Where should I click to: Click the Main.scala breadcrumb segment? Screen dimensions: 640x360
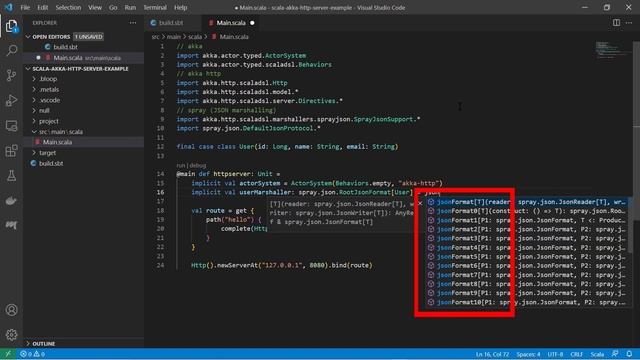[234, 37]
